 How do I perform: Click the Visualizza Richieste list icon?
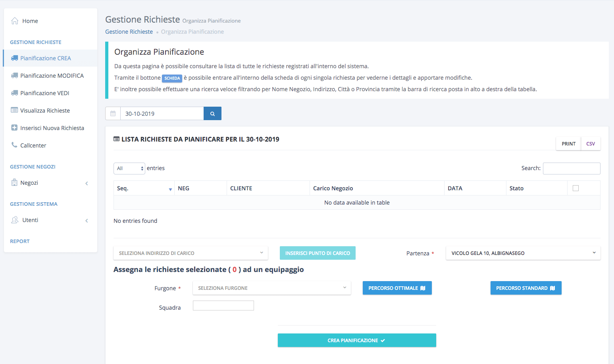(15, 110)
